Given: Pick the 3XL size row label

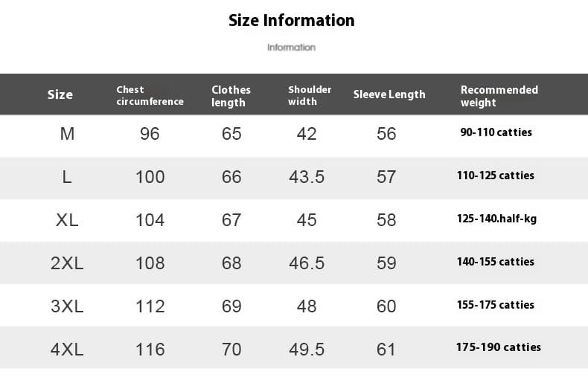Looking at the screenshot, I should pyautogui.click(x=67, y=306).
